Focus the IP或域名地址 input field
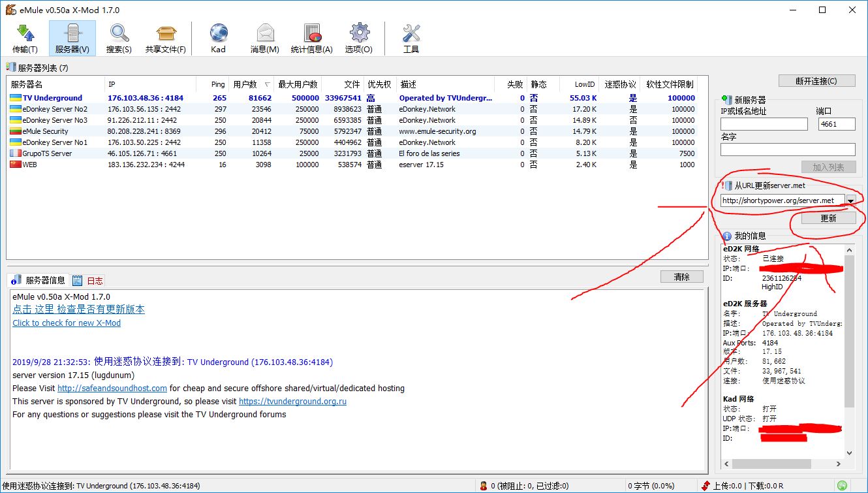The image size is (868, 493). (764, 124)
